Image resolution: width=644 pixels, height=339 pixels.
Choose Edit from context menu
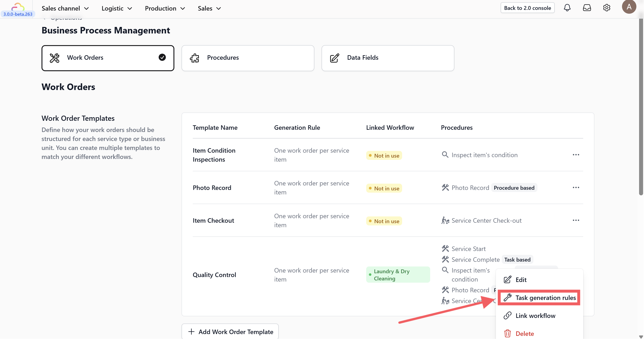coord(521,280)
